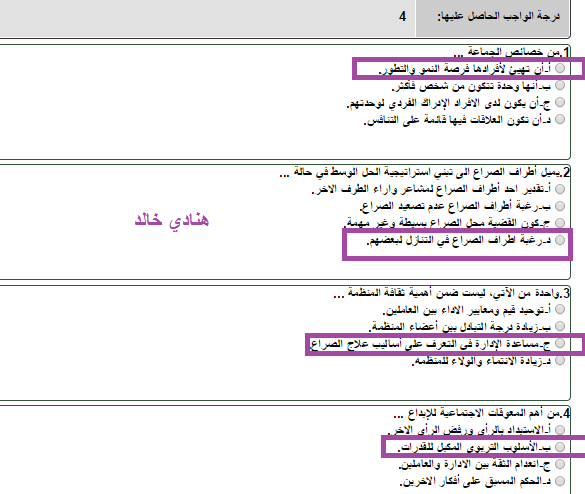Select radio option ب 'الأسلوب التربوي المكبل للقدرات'
The width and height of the screenshot is (585, 494).
(x=560, y=447)
